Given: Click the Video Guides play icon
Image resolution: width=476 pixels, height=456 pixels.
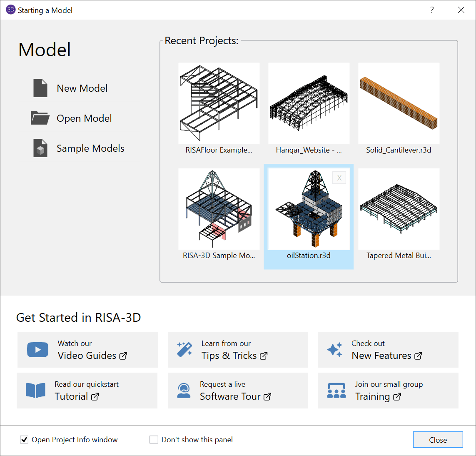Looking at the screenshot, I should (38, 350).
